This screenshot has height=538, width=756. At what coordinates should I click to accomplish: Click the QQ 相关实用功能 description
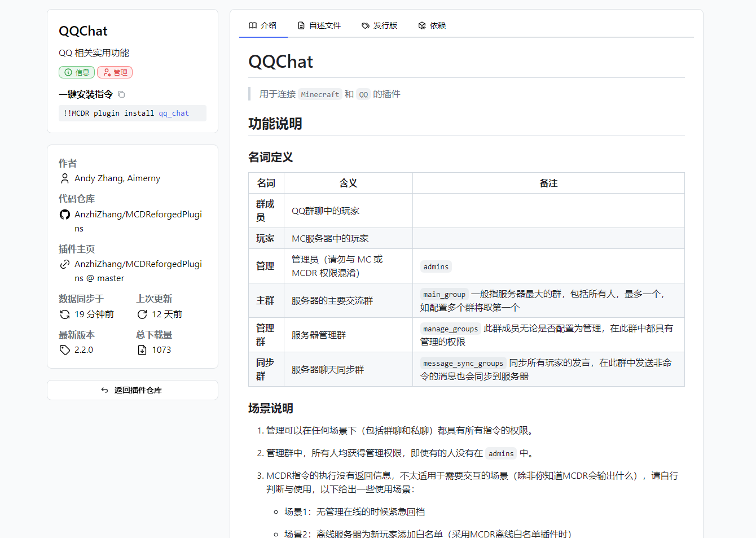(94, 53)
